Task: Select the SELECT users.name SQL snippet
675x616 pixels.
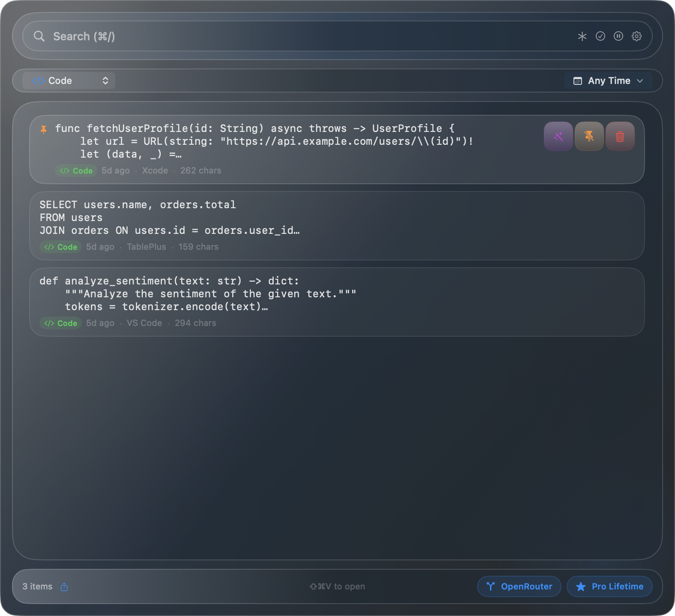Action: point(337,226)
